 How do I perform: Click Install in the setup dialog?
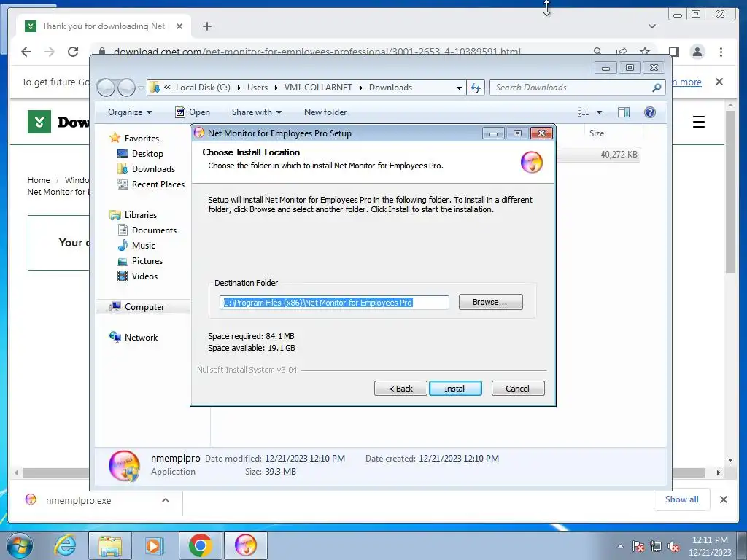455,389
